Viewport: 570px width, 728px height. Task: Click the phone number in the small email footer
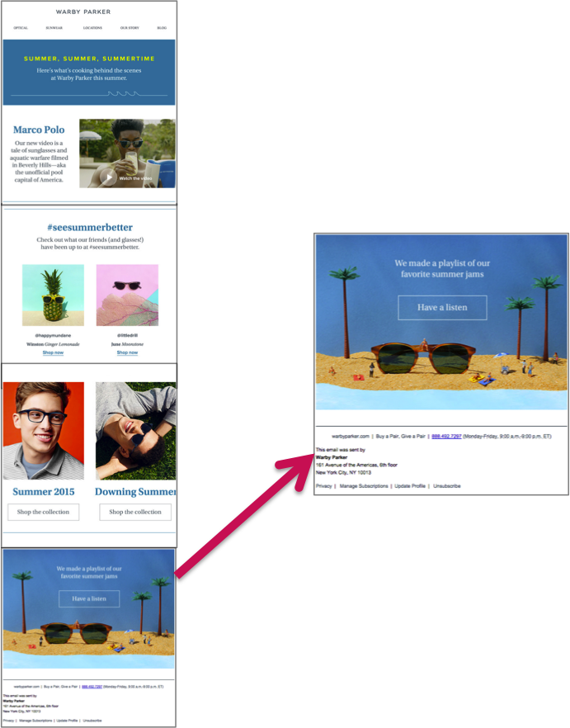[x=92, y=686]
